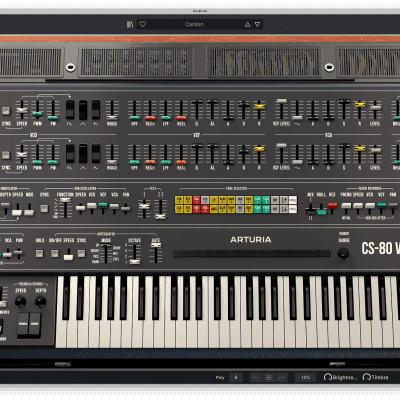This screenshot has width=400, height=400.
Task: Click the 10% CPU meter
Action: pyautogui.click(x=305, y=377)
